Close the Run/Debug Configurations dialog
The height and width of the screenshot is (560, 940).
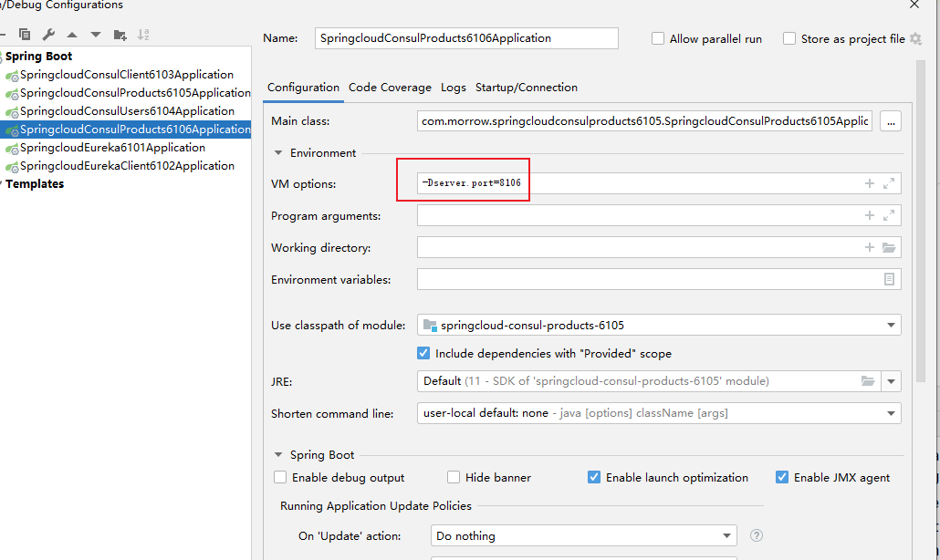click(914, 5)
